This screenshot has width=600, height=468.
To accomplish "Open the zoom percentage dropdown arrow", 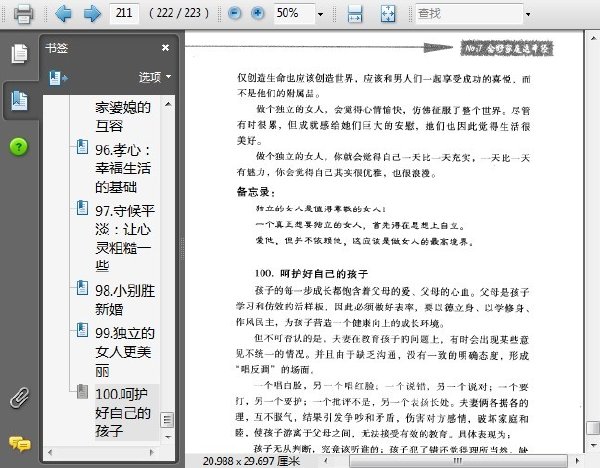I will coord(320,14).
